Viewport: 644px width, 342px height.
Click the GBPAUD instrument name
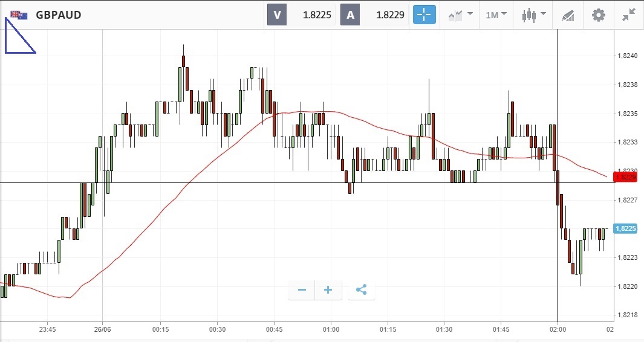point(59,15)
